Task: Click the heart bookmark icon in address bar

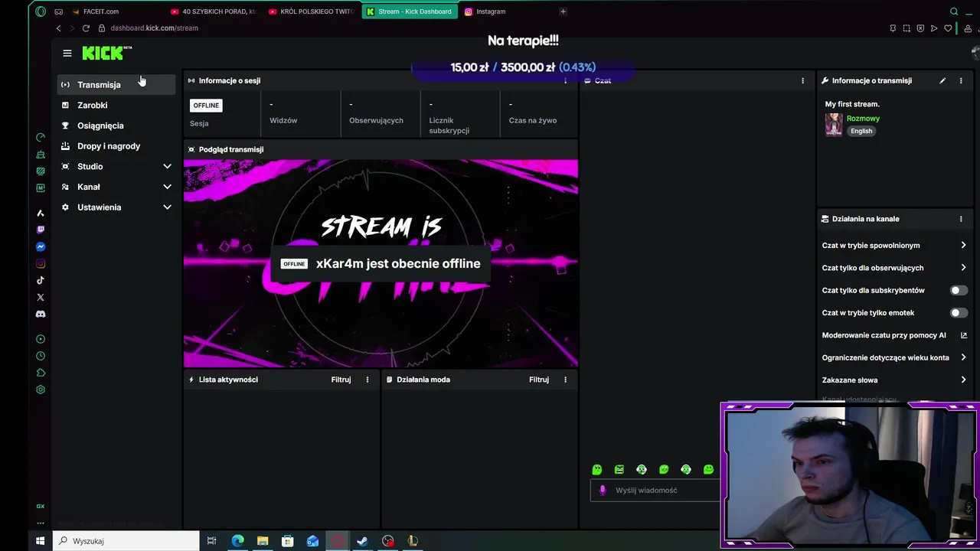Action: point(948,28)
